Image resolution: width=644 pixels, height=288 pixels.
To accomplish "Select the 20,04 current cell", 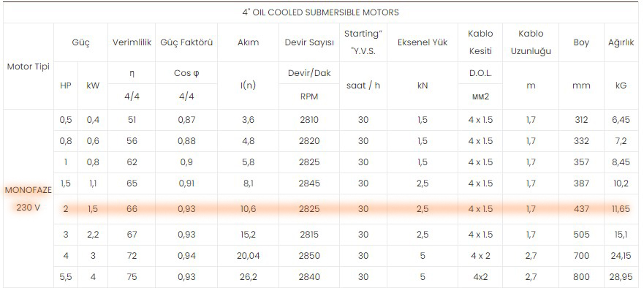I will point(248,256).
